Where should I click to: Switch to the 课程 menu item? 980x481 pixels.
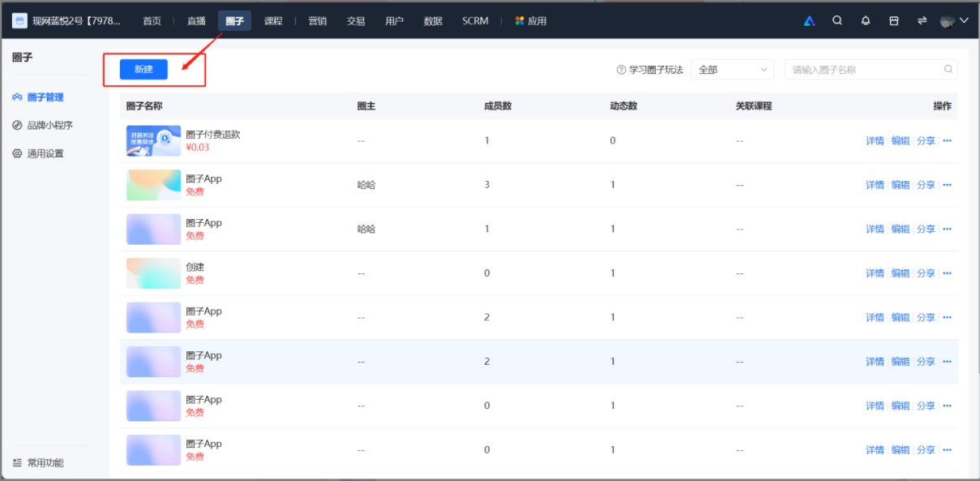pos(273,22)
